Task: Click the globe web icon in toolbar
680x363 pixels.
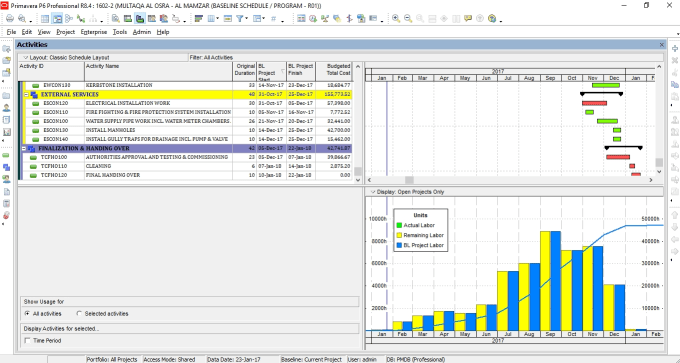Action: click(x=492, y=19)
